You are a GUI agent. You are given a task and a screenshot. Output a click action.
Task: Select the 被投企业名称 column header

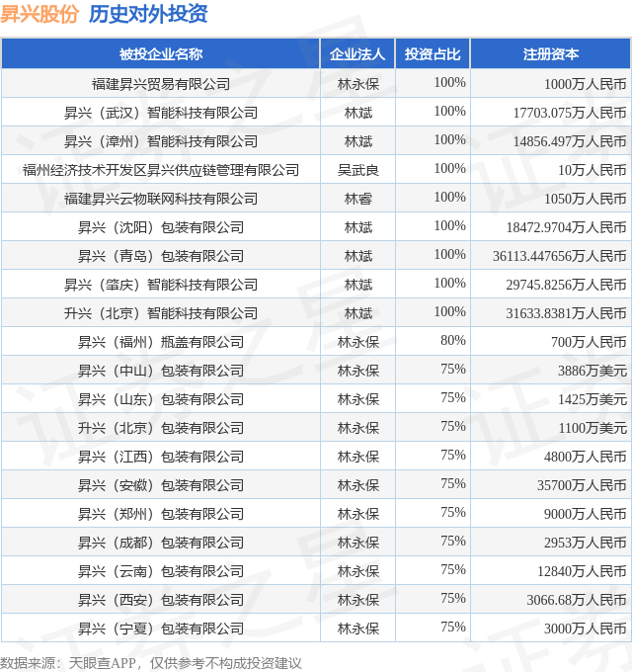(161, 54)
